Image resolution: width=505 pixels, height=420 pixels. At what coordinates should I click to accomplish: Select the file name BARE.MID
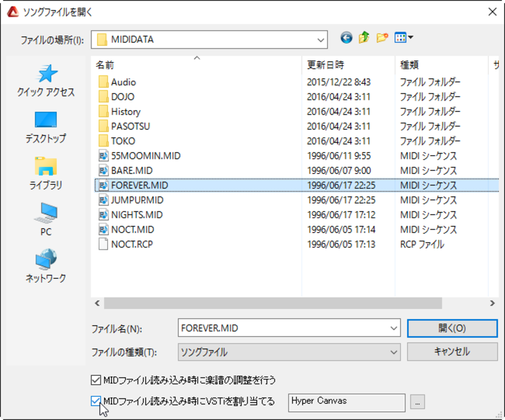(132, 170)
